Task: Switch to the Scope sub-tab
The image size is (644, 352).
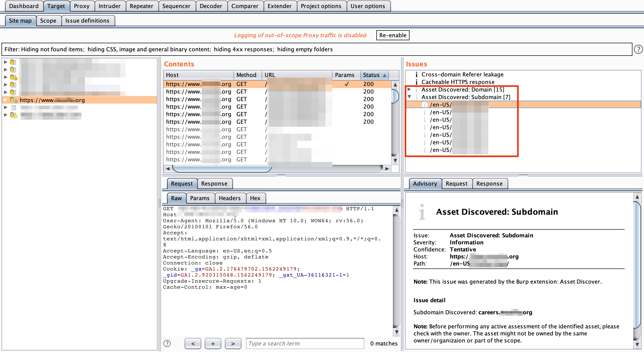Action: [48, 21]
